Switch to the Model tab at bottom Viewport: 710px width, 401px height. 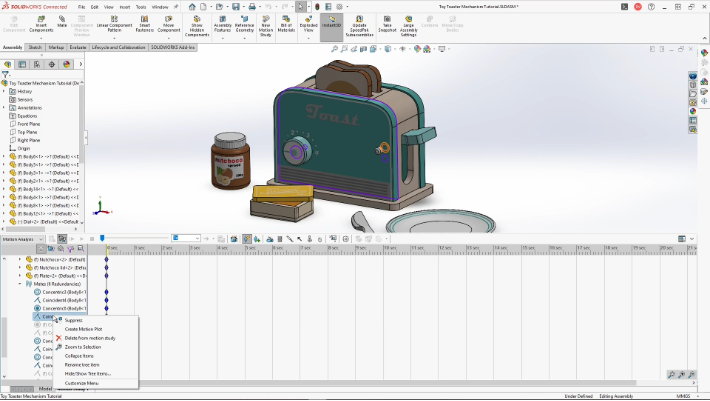45,389
